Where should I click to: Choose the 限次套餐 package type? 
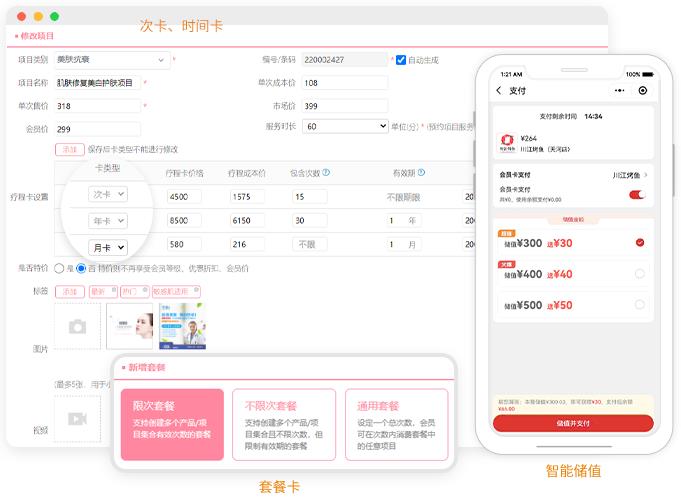[172, 424]
